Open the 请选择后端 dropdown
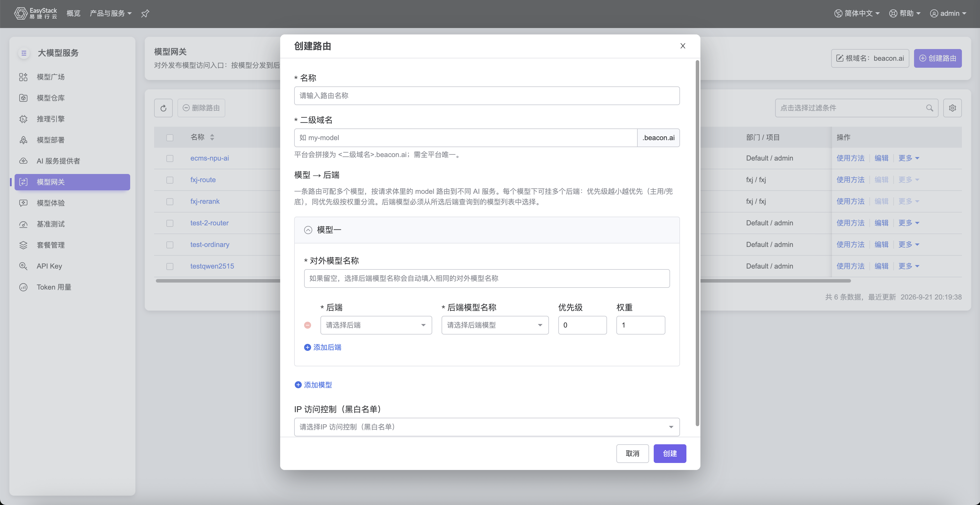Image resolution: width=980 pixels, height=505 pixels. pos(376,325)
